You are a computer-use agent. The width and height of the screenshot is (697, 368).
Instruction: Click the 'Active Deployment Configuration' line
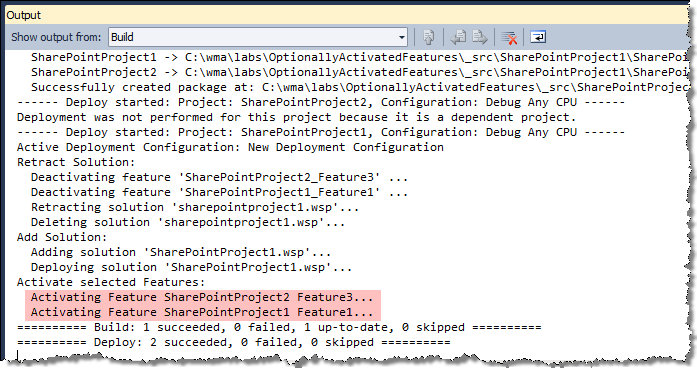coord(230,148)
